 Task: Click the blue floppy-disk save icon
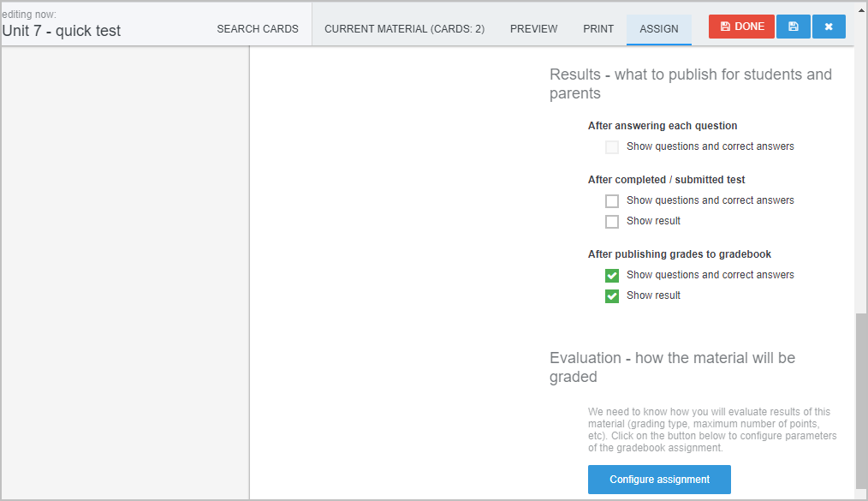(794, 27)
